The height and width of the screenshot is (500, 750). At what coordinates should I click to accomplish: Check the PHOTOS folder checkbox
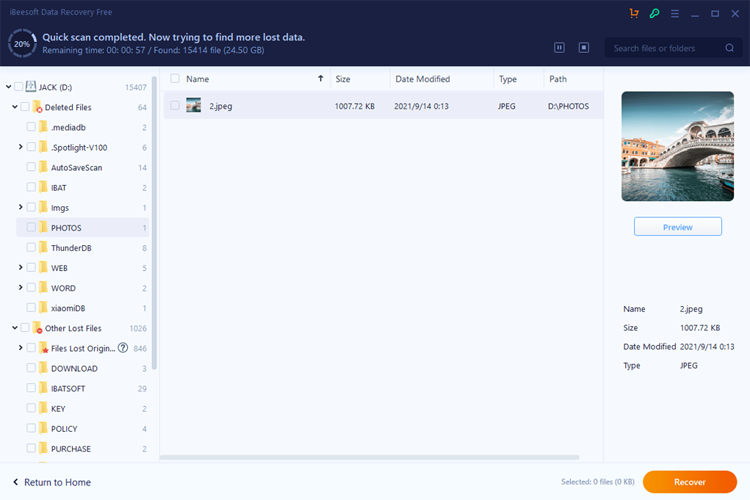coord(32,227)
